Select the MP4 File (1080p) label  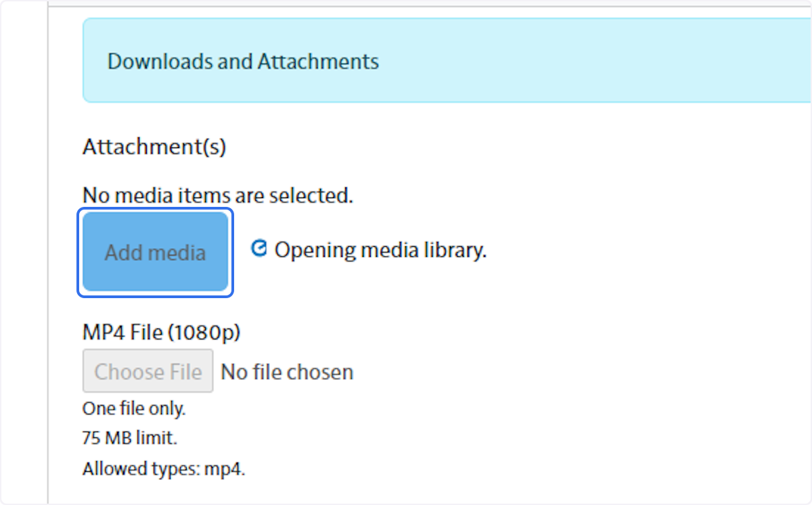(162, 332)
